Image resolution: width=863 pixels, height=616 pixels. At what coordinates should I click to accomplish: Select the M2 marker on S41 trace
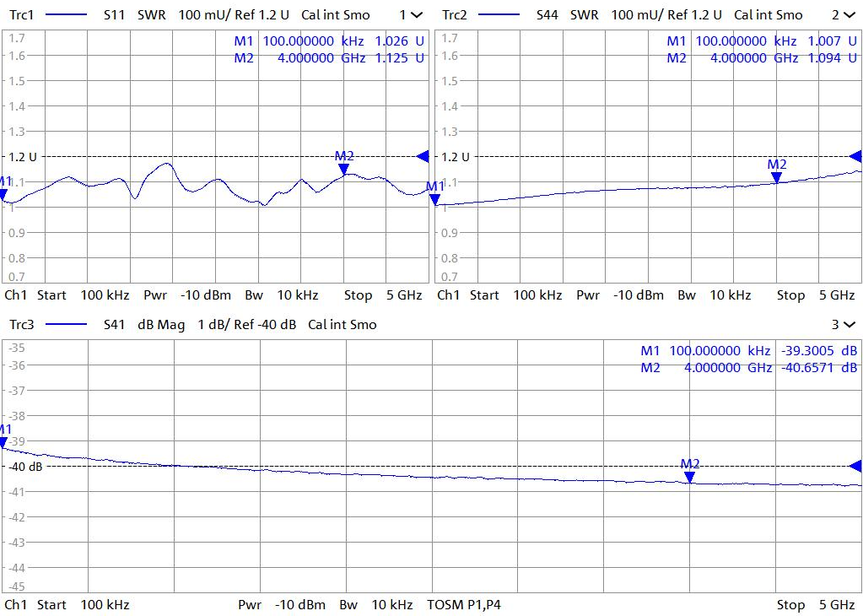(690, 477)
